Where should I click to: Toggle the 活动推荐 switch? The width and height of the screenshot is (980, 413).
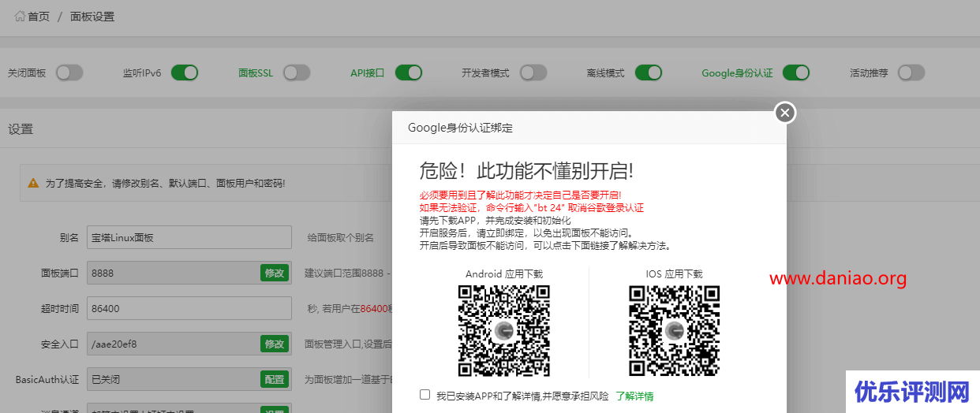point(911,73)
